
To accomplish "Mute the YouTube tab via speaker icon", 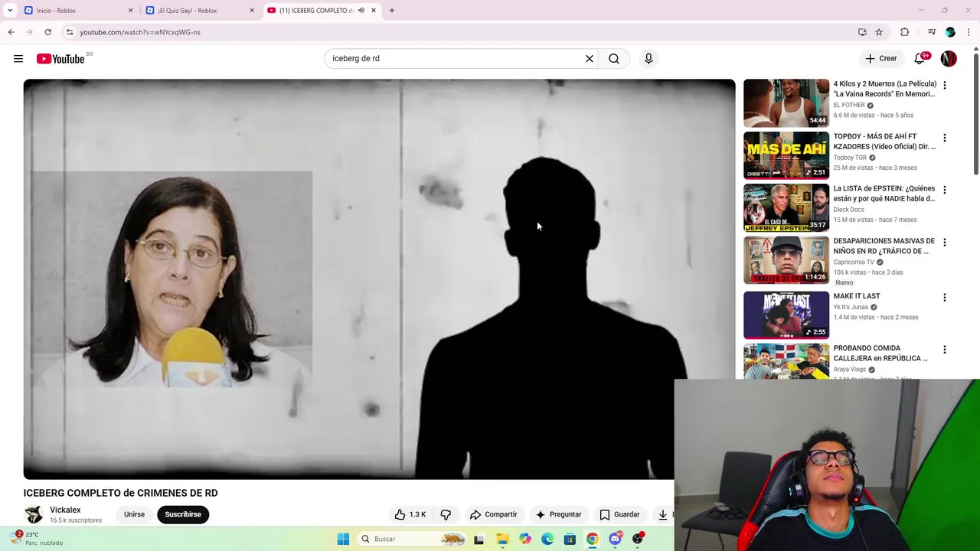I will [361, 11].
